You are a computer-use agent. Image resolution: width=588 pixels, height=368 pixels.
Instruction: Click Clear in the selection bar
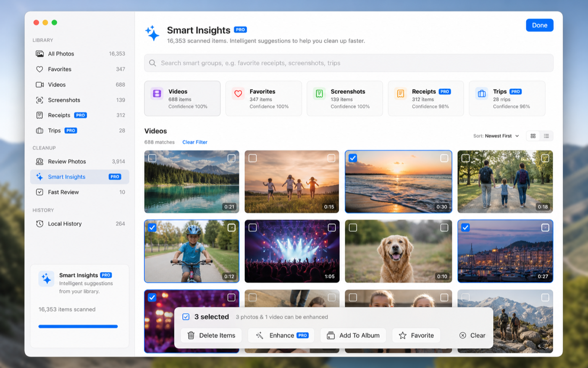472,335
